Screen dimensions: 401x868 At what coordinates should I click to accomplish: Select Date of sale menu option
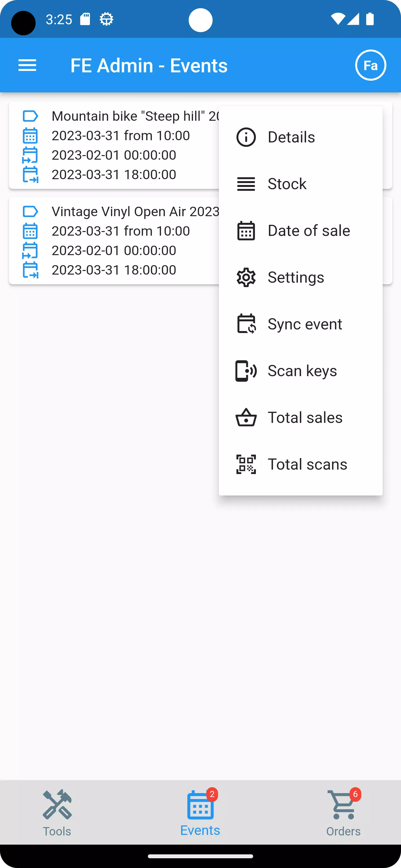point(309,230)
